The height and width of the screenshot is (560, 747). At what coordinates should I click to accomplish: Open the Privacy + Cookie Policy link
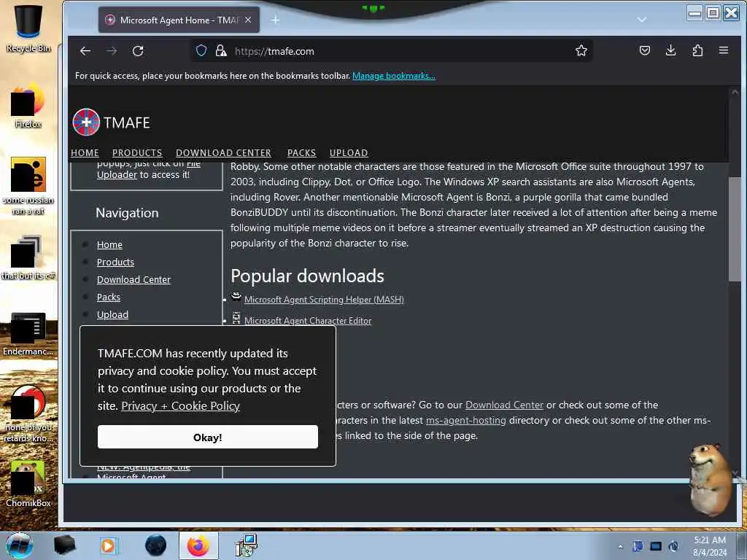pyautogui.click(x=181, y=406)
